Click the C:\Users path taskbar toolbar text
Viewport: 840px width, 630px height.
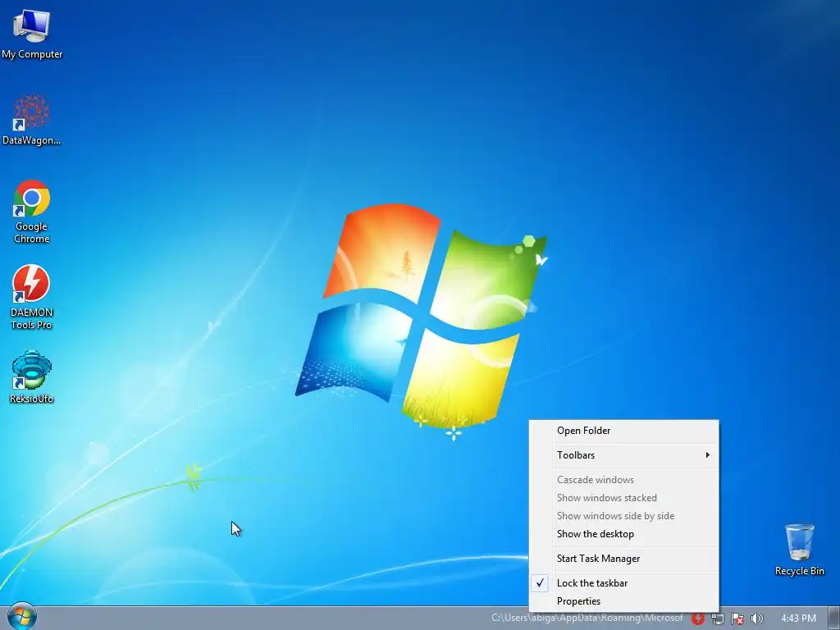pyautogui.click(x=587, y=619)
